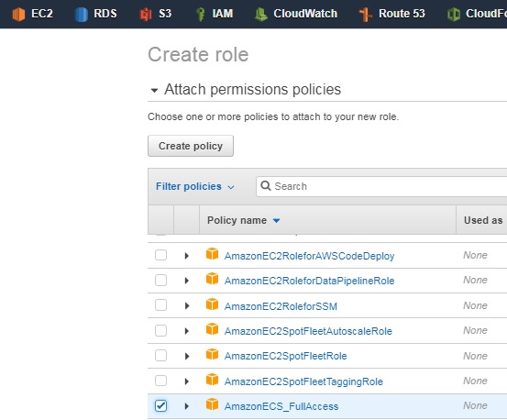Click the policy box icon for AmazonEC2SpotFleetRole
Viewport: 507px width, 420px height.
point(212,354)
